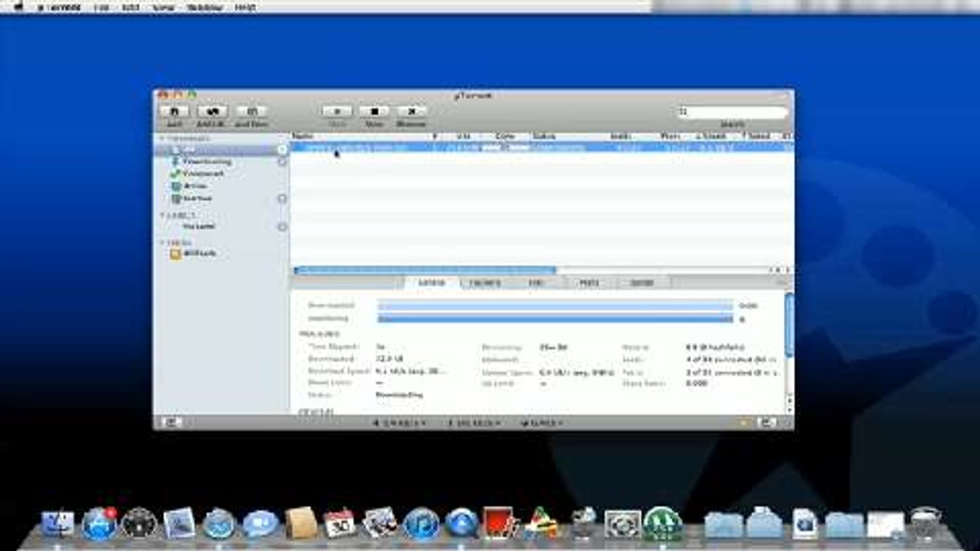The height and width of the screenshot is (551, 980).
Task: Click the Add URL toolbar icon
Action: [x=212, y=111]
